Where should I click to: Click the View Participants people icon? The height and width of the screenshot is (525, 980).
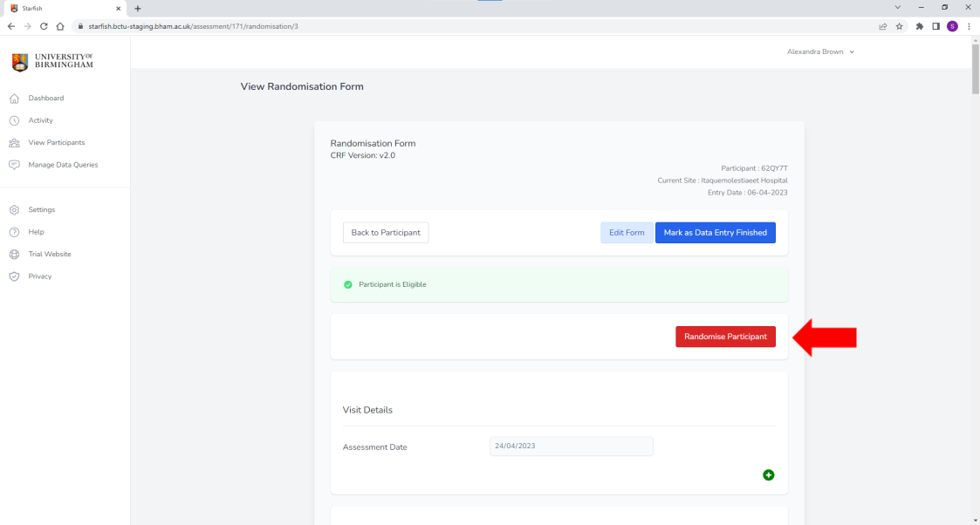[14, 143]
